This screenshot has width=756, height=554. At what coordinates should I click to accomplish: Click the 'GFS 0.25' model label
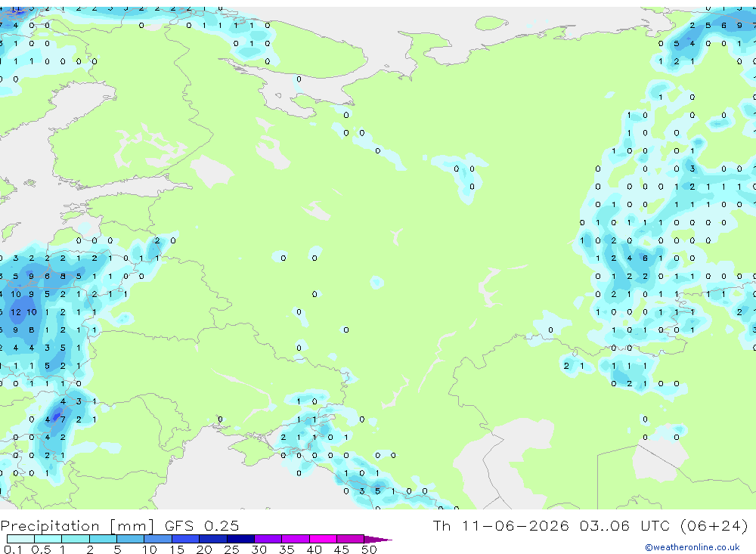202,525
